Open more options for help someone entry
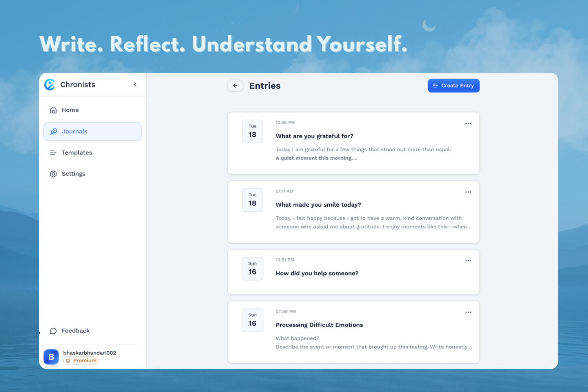The image size is (588, 392). click(468, 261)
